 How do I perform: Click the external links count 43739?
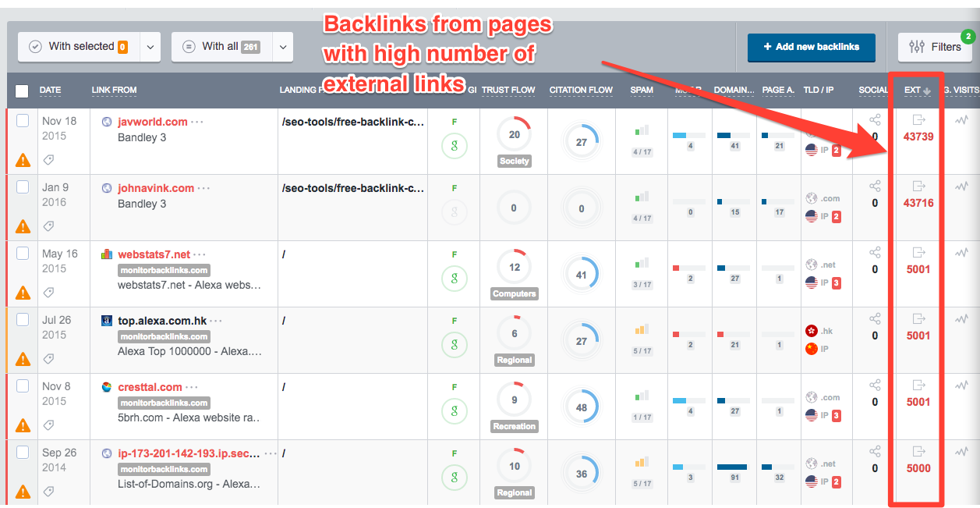pyautogui.click(x=918, y=137)
